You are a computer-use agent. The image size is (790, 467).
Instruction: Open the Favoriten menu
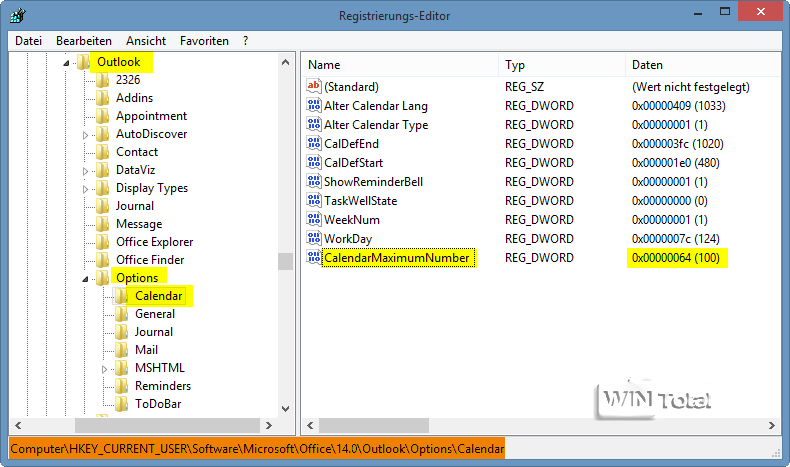204,41
